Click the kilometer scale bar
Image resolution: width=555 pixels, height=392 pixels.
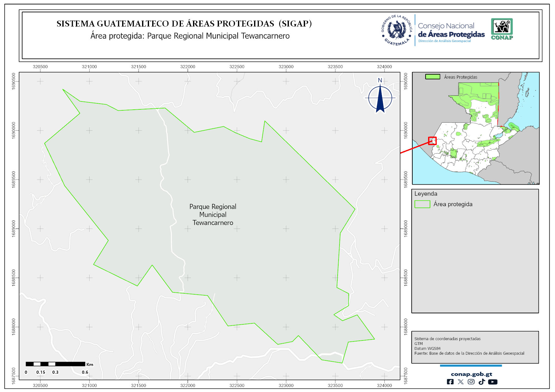pos(55,364)
